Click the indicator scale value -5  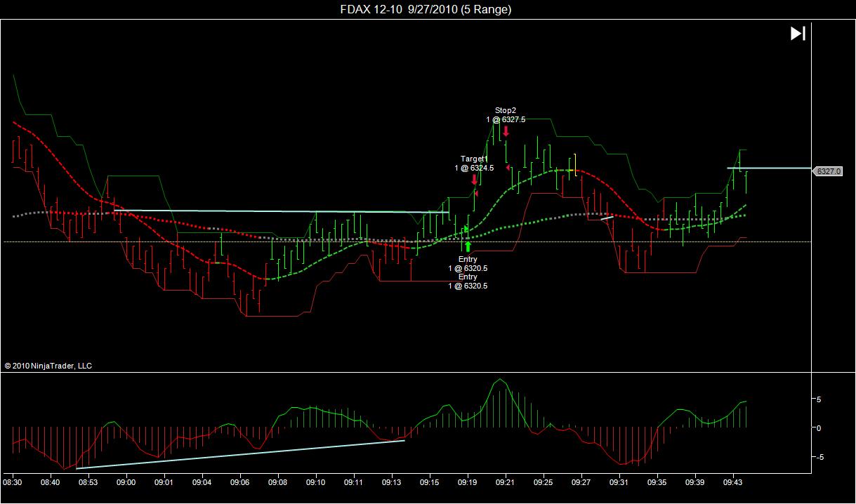818,456
